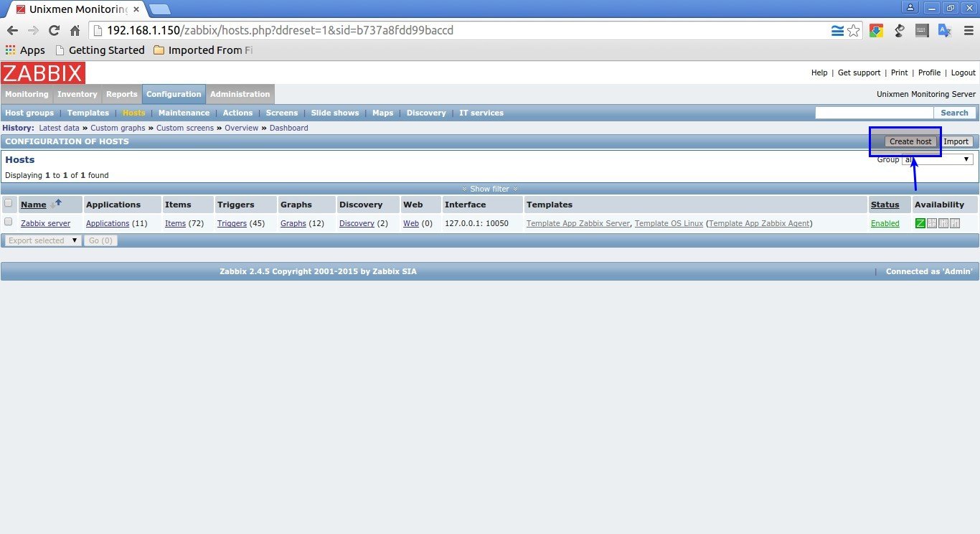Open the Items link in host row
This screenshot has height=534, width=980.
(175, 223)
